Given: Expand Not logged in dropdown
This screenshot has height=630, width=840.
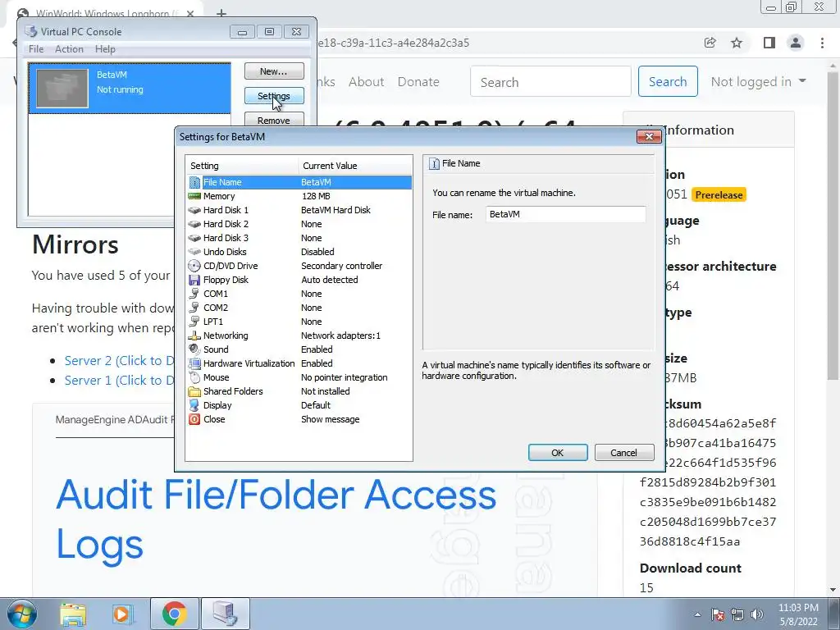Looking at the screenshot, I should (x=758, y=82).
